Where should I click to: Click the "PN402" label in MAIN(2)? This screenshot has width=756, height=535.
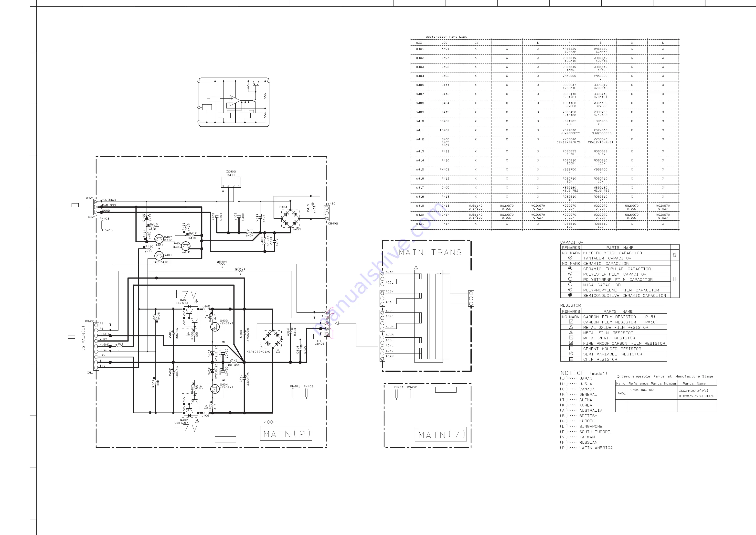308,386
